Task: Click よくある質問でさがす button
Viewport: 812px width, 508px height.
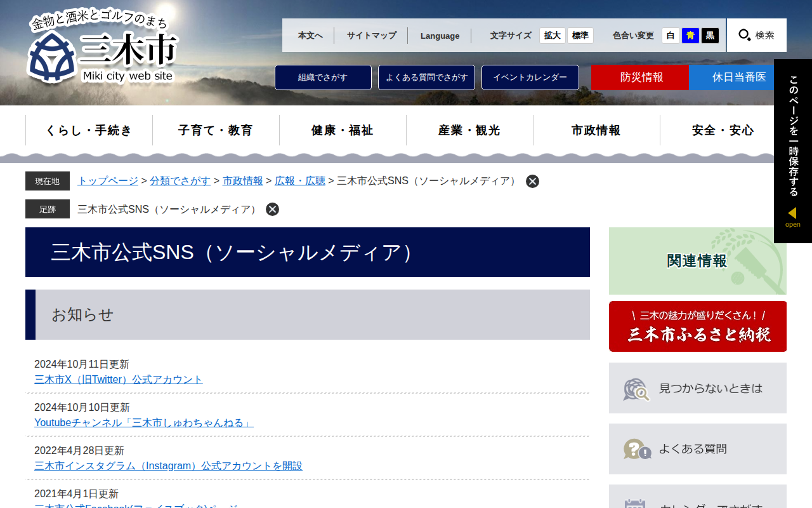Action: pyautogui.click(x=426, y=77)
